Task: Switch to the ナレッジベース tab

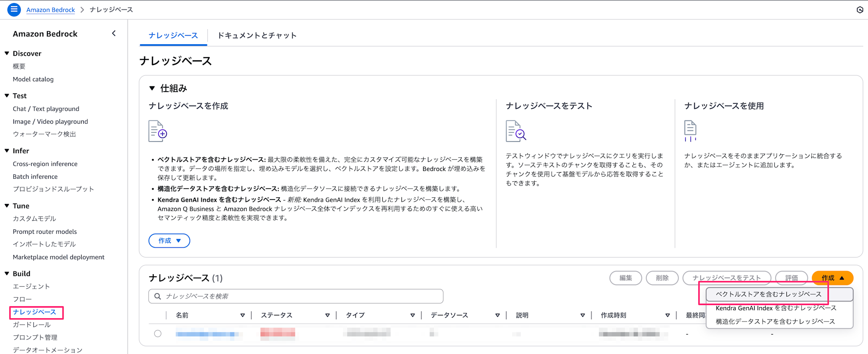Action: pyautogui.click(x=173, y=36)
